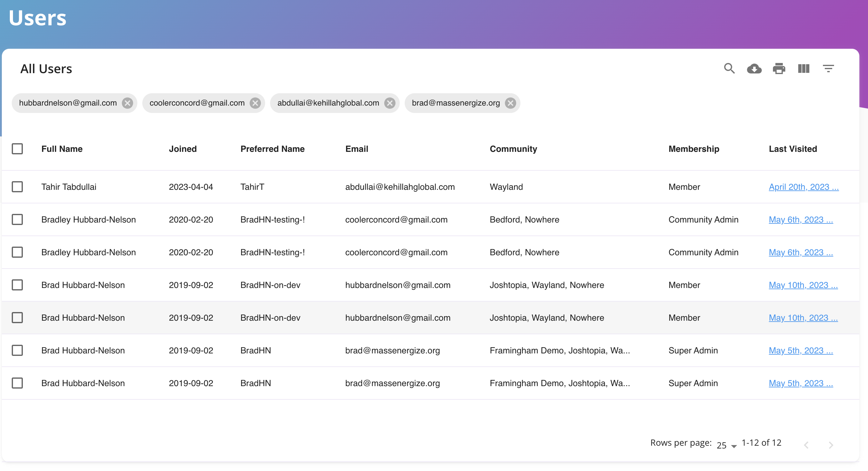868x471 pixels.
Task: Select all users with the header checkbox
Action: click(17, 148)
